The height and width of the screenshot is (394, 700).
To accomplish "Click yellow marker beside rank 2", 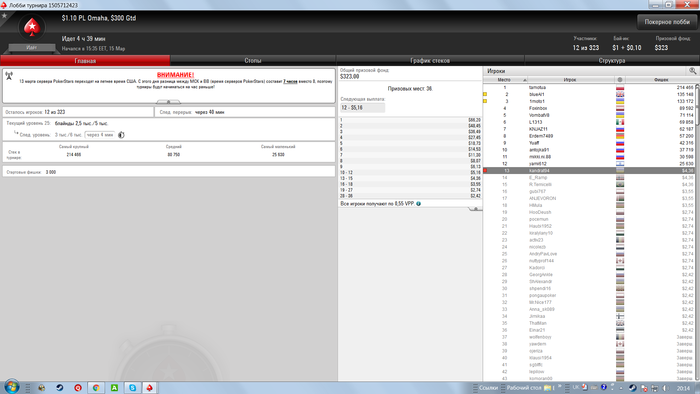I will [485, 95].
